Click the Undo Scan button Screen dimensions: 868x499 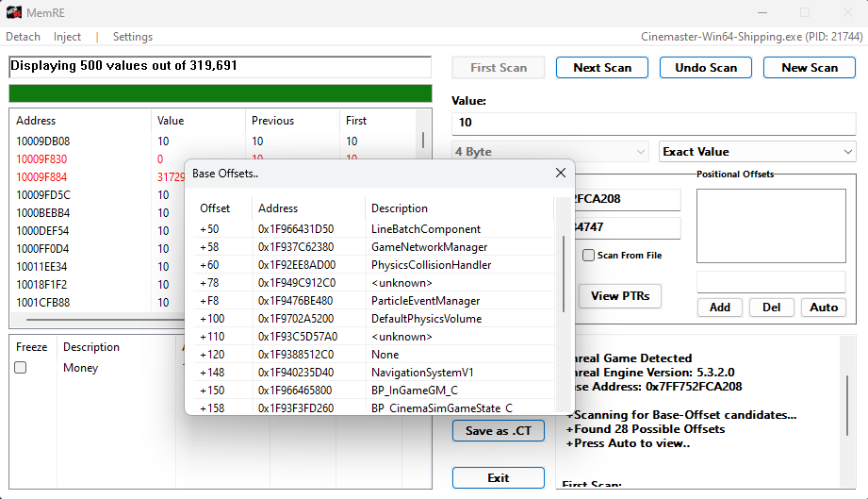[706, 68]
